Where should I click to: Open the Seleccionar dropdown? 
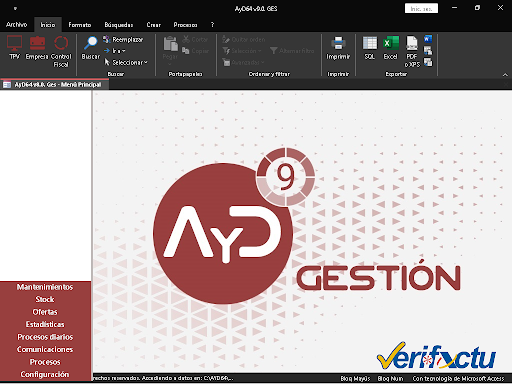coord(126,62)
